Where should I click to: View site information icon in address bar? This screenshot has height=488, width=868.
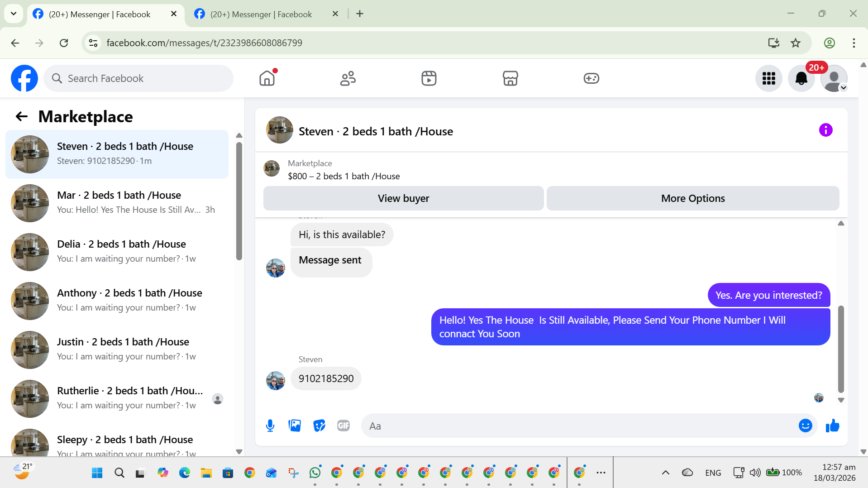coord(93,43)
